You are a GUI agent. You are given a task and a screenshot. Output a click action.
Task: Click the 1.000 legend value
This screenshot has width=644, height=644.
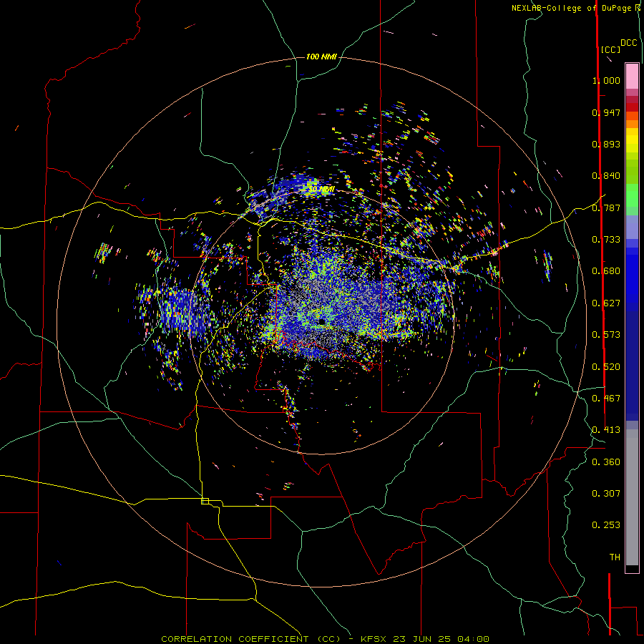(606, 80)
